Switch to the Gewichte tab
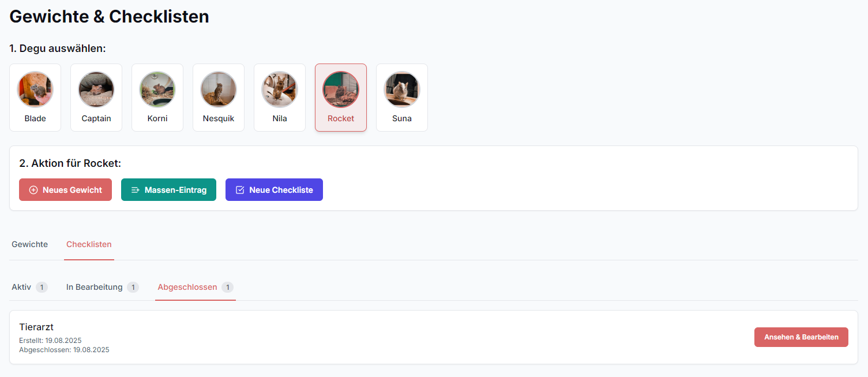868x377 pixels. [x=30, y=244]
